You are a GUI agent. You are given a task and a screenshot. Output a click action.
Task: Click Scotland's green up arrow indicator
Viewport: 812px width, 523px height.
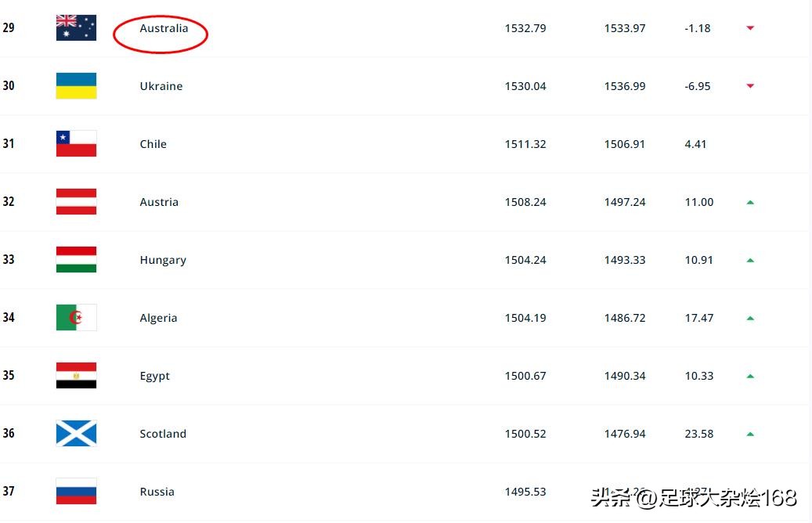[x=750, y=434]
